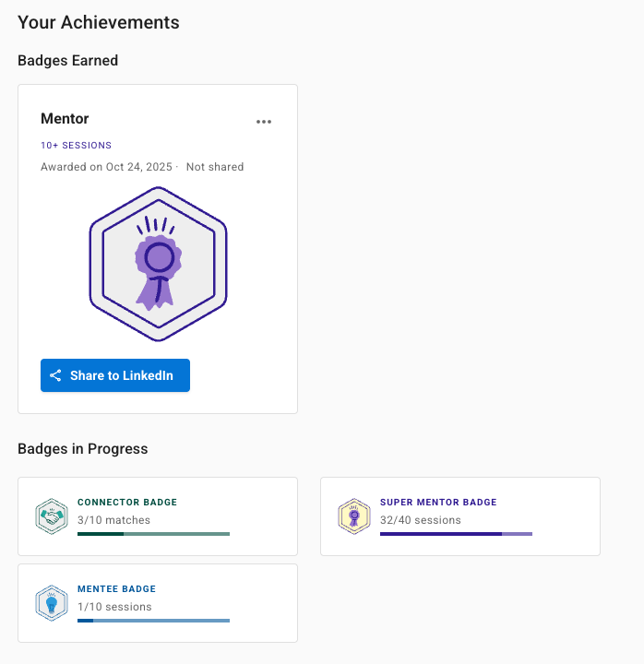Image resolution: width=644 pixels, height=664 pixels.
Task: Select the Mentee Badge title
Action: (x=116, y=588)
